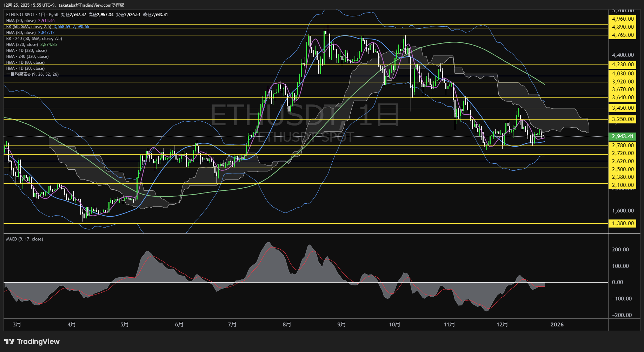The width and height of the screenshot is (644, 352).
Task: Click the 3月 label on time axis
Action: pos(17,324)
